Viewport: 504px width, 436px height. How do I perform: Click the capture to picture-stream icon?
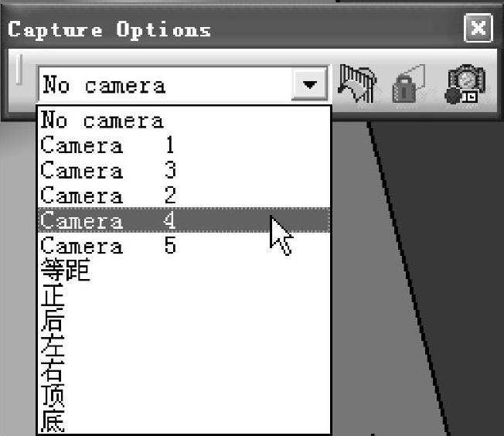tap(357, 83)
